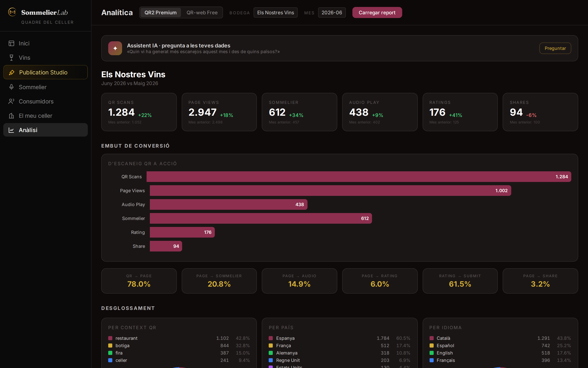The height and width of the screenshot is (368, 588).
Task: Click the Rating → Submit 61.5% card
Action: click(x=460, y=281)
